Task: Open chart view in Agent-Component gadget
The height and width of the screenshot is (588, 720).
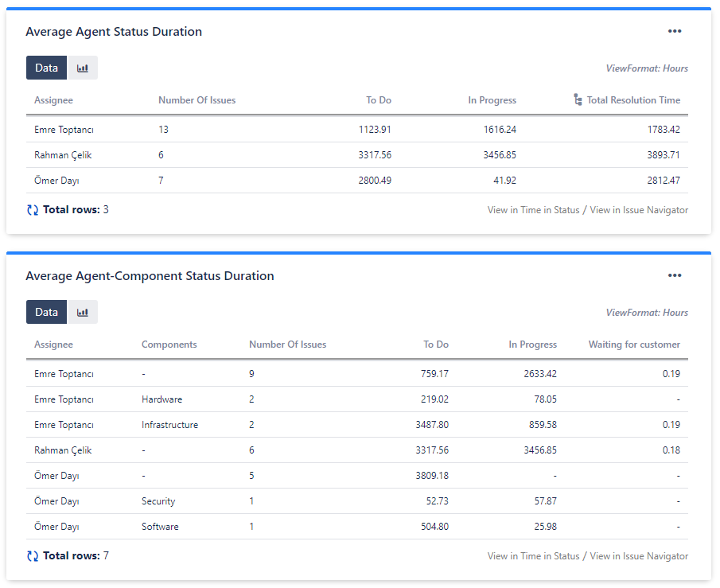Action: tap(83, 312)
